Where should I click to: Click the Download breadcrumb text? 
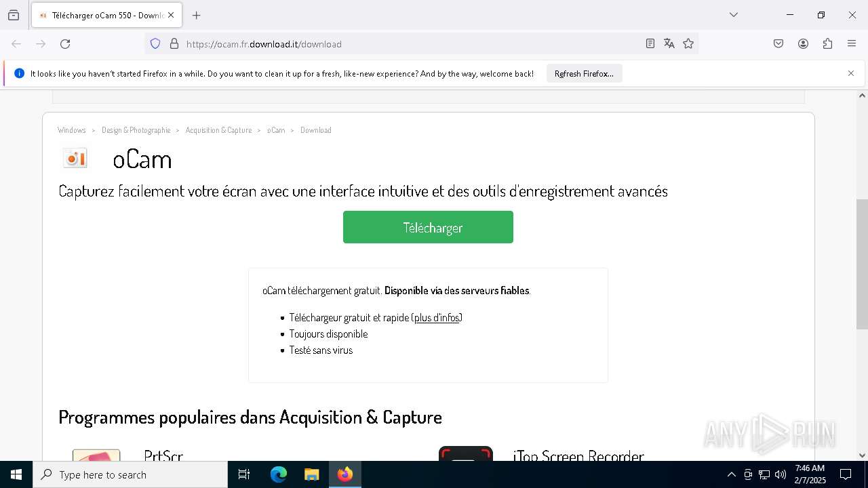(x=316, y=130)
